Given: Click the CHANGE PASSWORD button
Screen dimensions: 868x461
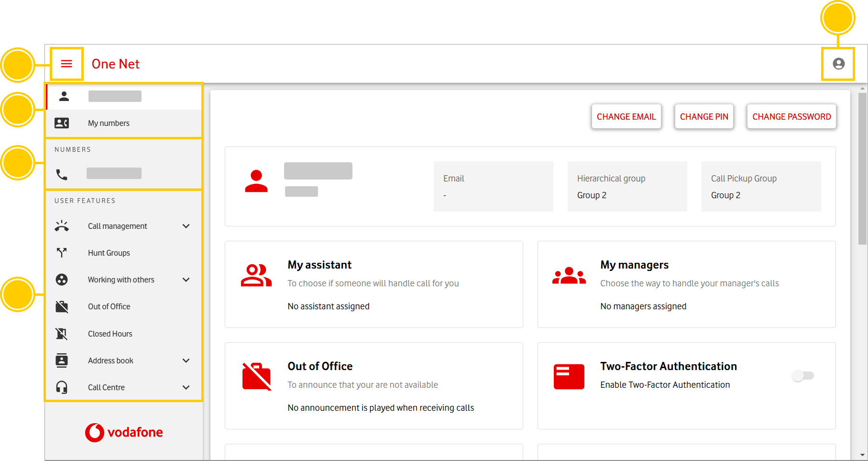Looking at the screenshot, I should (x=791, y=117).
